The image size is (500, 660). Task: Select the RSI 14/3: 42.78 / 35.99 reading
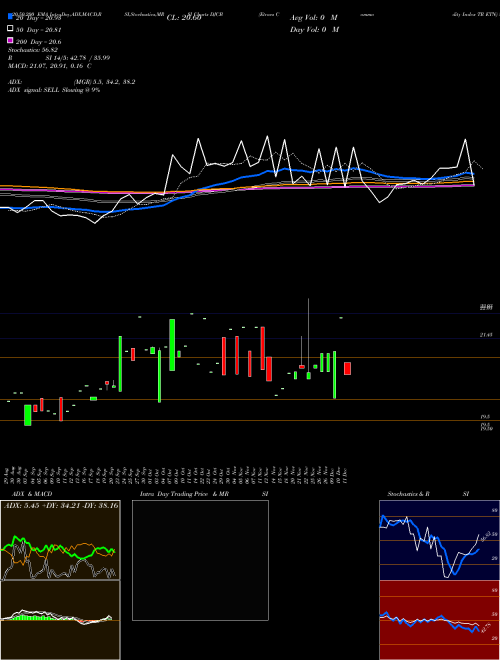coord(59,58)
